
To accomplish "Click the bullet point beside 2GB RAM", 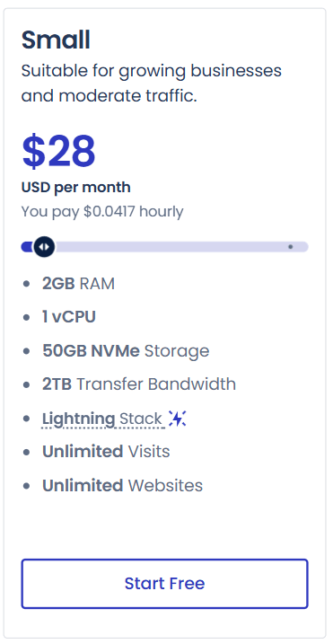I will pyautogui.click(x=27, y=284).
